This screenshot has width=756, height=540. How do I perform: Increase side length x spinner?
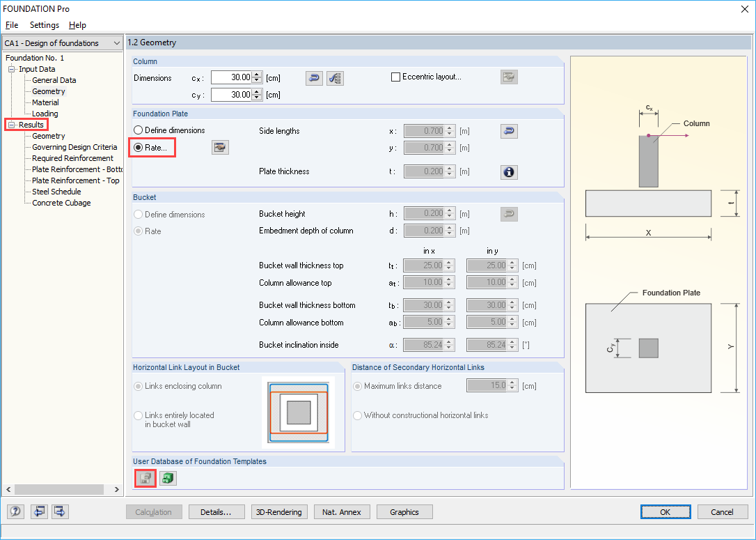(450, 128)
